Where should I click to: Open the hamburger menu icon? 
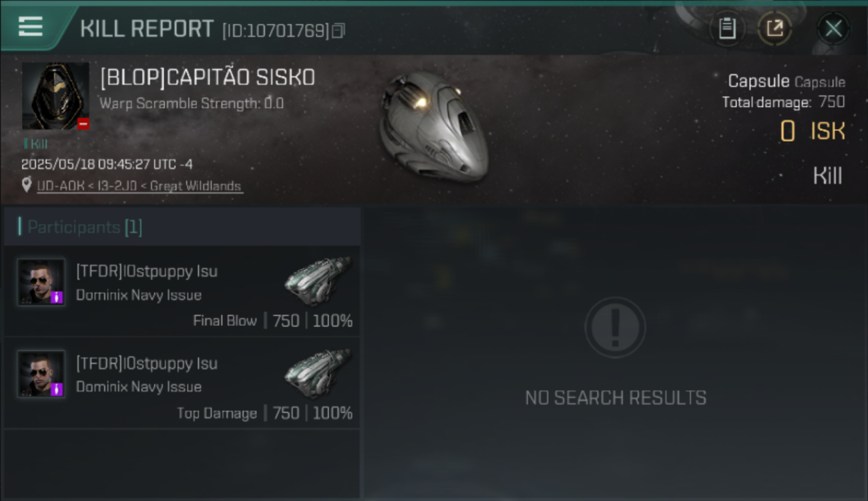31,27
